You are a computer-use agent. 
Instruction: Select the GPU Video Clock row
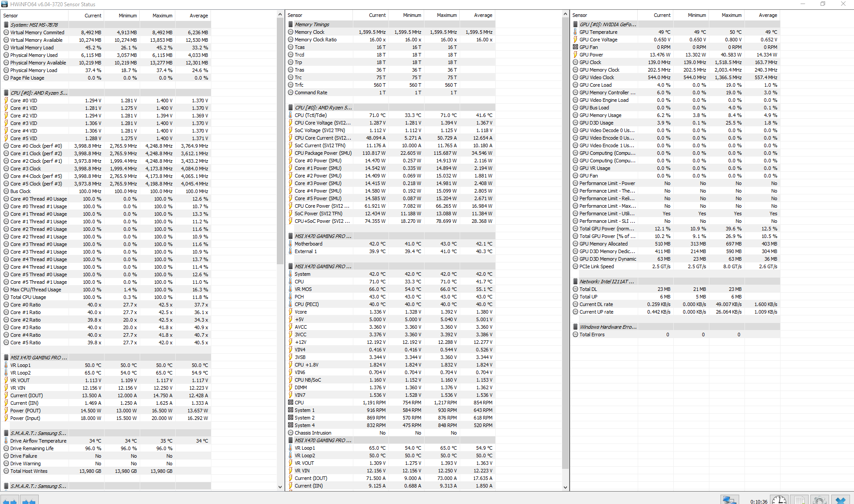pos(675,77)
